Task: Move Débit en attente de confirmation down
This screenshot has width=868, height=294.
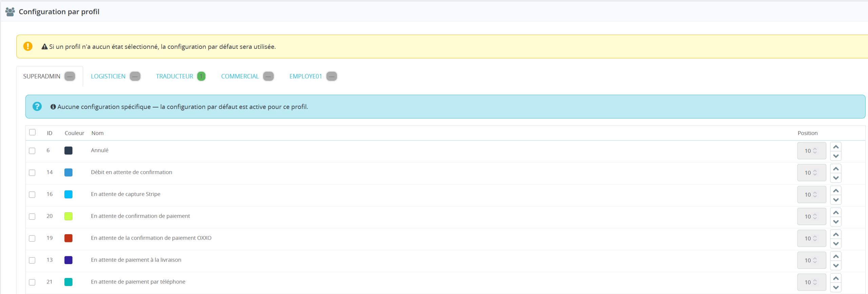Action: [x=836, y=178]
